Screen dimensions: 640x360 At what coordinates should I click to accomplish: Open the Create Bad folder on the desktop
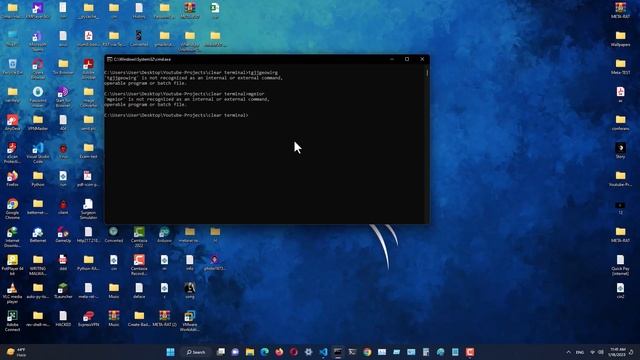click(139, 318)
